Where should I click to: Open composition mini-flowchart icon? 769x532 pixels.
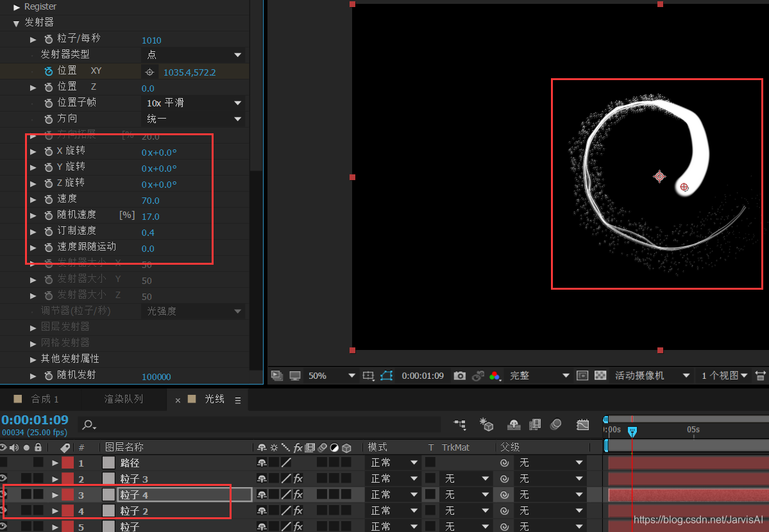pos(460,424)
